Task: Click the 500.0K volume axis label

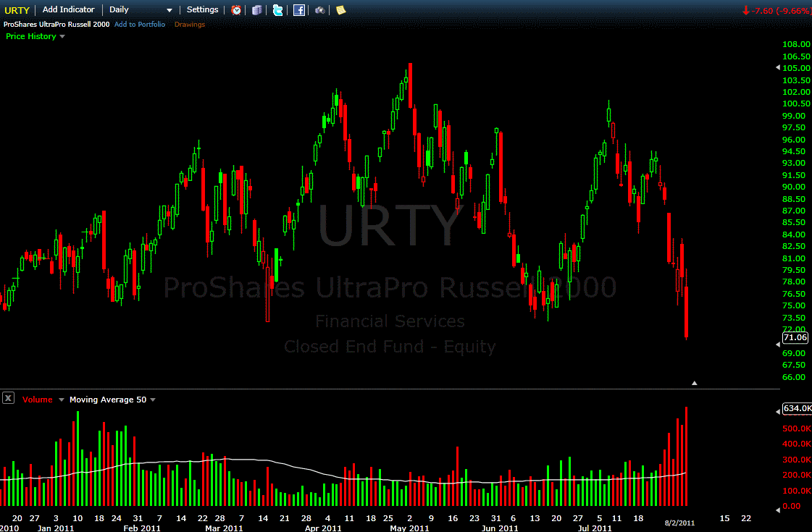Action: click(797, 428)
